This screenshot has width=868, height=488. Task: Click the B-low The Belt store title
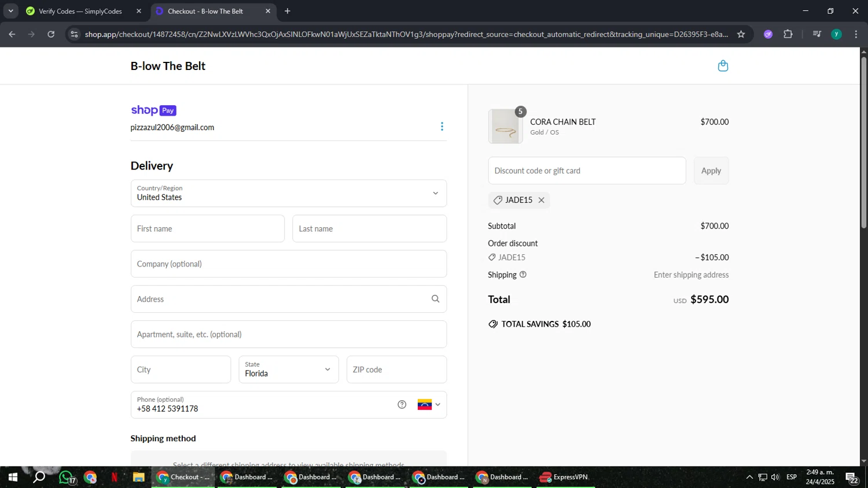[x=168, y=66]
